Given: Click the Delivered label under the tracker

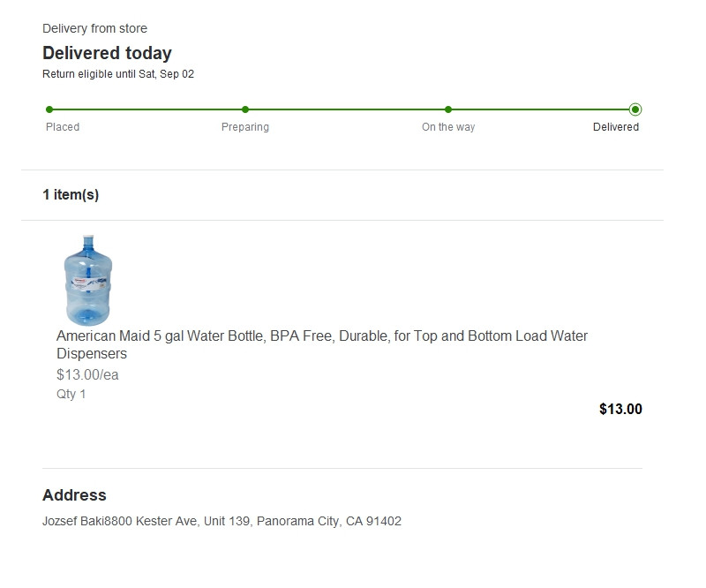Looking at the screenshot, I should point(616,127).
